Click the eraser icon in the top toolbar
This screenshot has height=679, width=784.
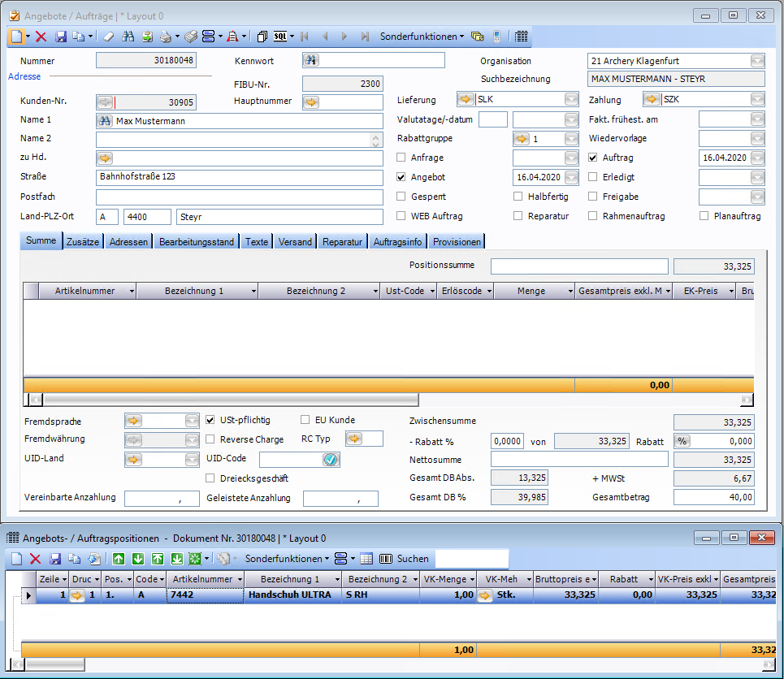(x=109, y=37)
